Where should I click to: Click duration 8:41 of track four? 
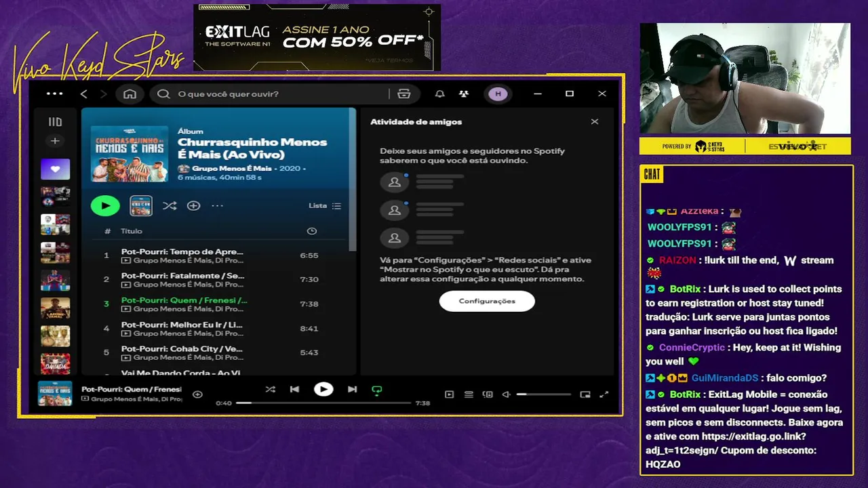pos(309,329)
